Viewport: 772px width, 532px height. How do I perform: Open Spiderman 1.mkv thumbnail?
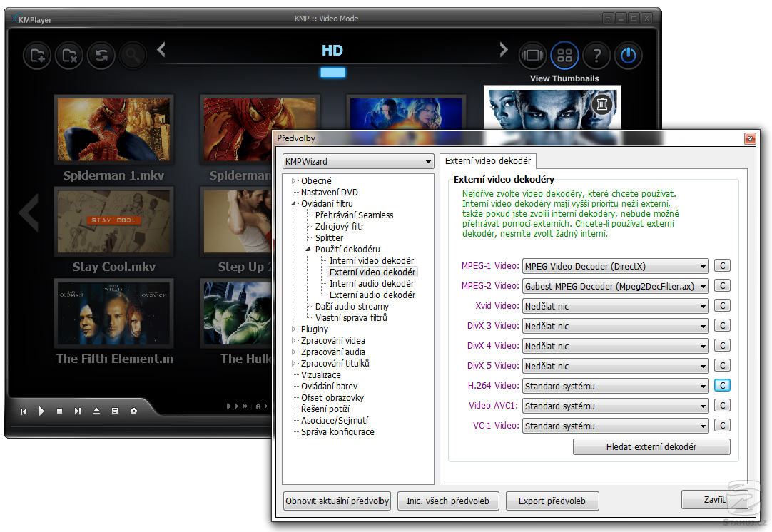(x=113, y=129)
